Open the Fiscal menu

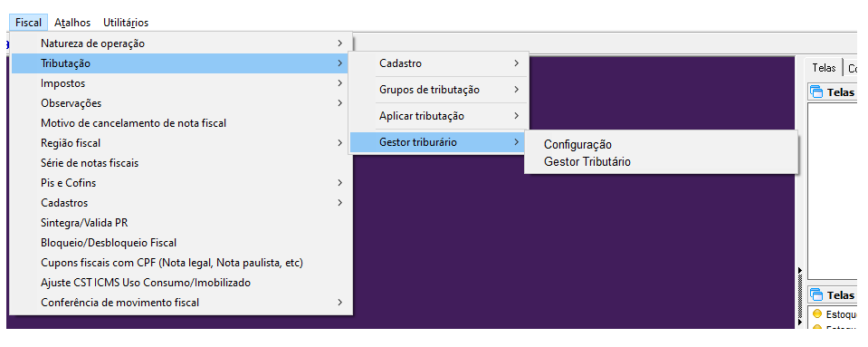click(29, 23)
